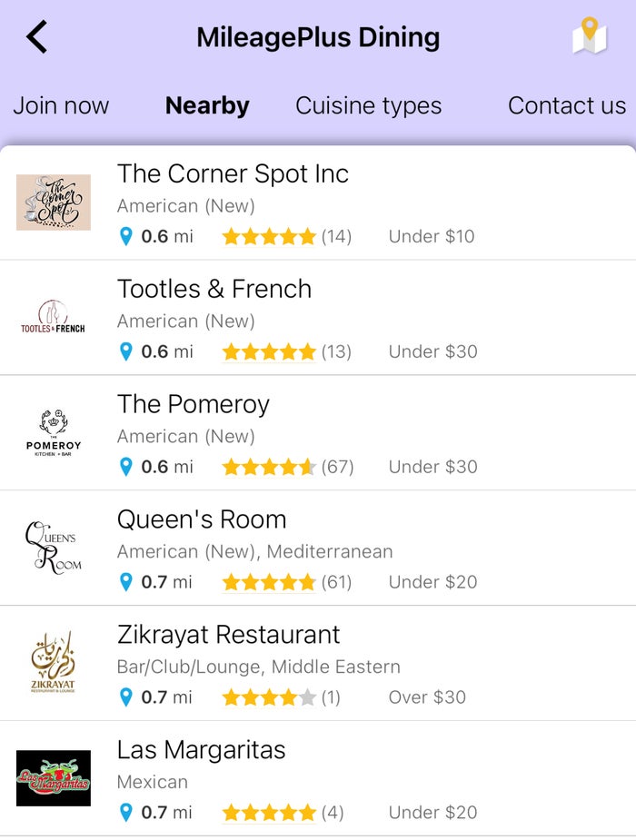Click location pin beside The Corner Spot distance
Viewport: 636px width, 840px height.
(126, 236)
